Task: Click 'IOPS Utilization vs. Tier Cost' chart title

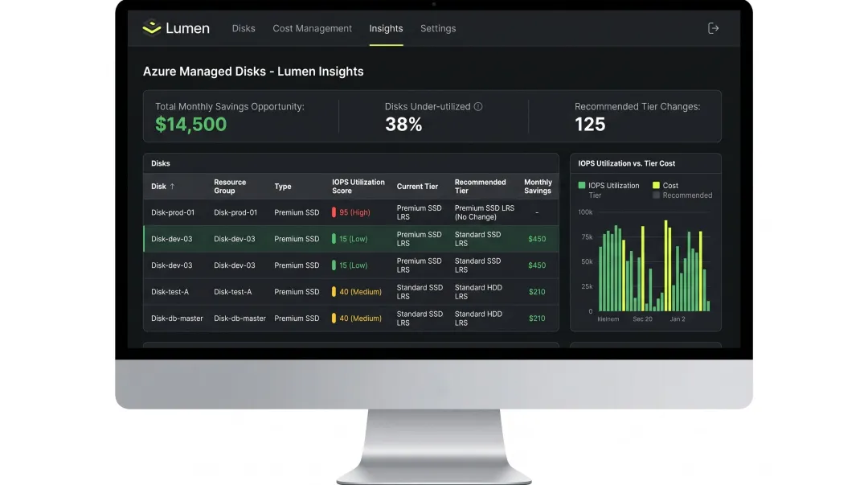Action: [x=627, y=163]
